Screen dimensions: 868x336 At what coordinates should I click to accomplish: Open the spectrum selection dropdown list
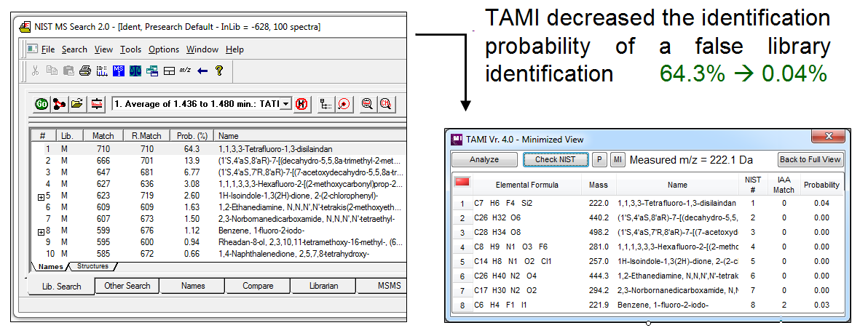285,103
